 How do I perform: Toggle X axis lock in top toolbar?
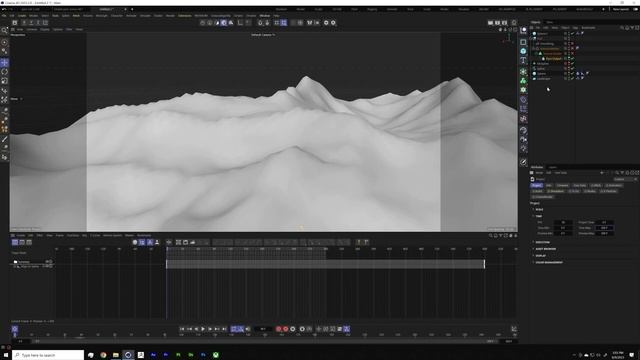click(x=24, y=23)
